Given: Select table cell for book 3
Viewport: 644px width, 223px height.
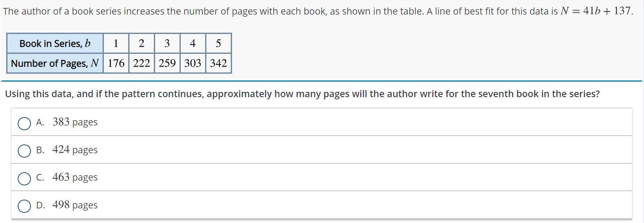Looking at the screenshot, I should click(x=167, y=43).
